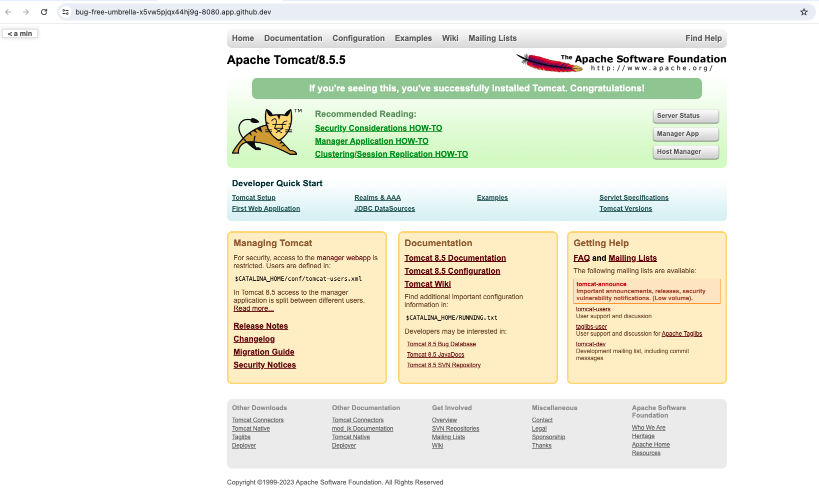
Task: Launch the Host Manager button
Action: coord(685,152)
